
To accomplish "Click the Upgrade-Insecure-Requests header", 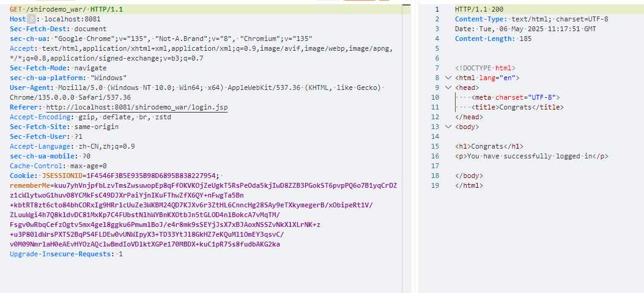I will point(61,254).
